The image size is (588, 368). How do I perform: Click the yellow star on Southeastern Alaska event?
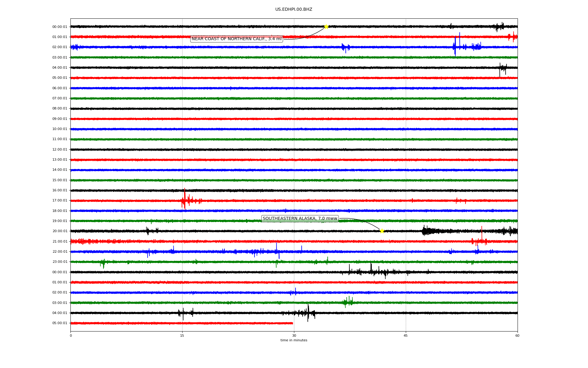coord(382,231)
